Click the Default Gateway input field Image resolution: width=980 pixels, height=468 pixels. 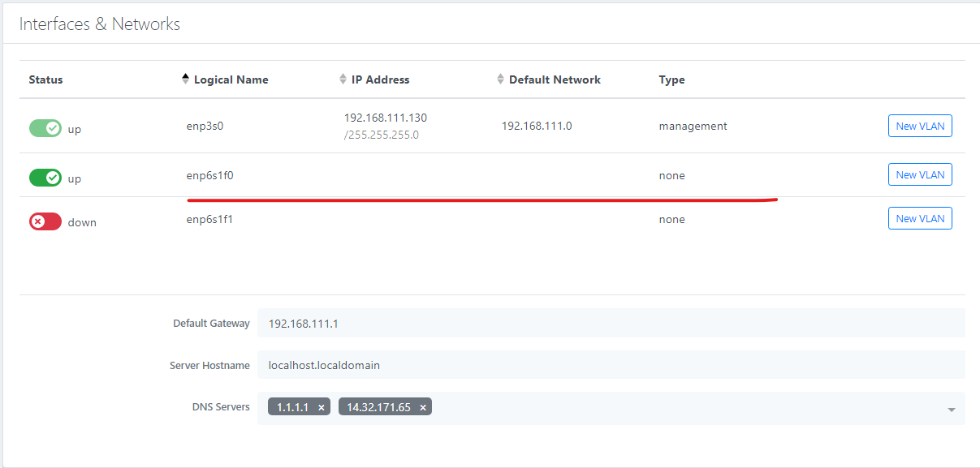(x=611, y=323)
